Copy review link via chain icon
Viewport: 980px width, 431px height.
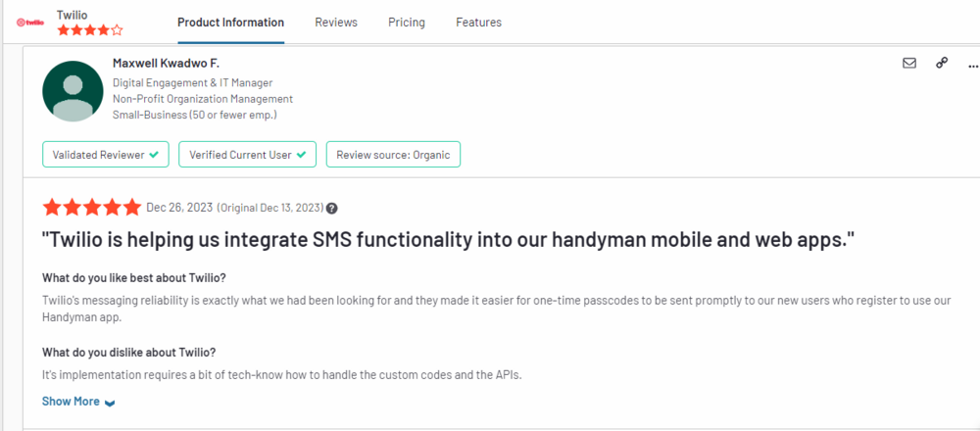pyautogui.click(x=941, y=63)
